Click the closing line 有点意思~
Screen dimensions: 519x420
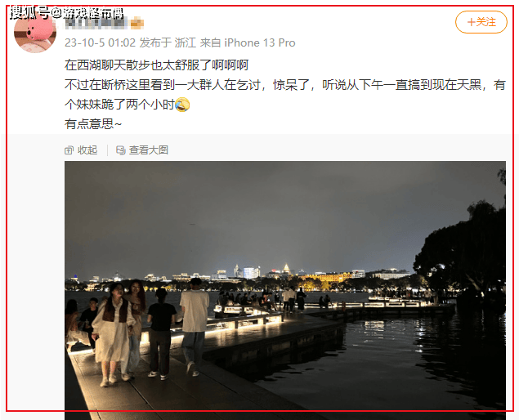pos(93,124)
